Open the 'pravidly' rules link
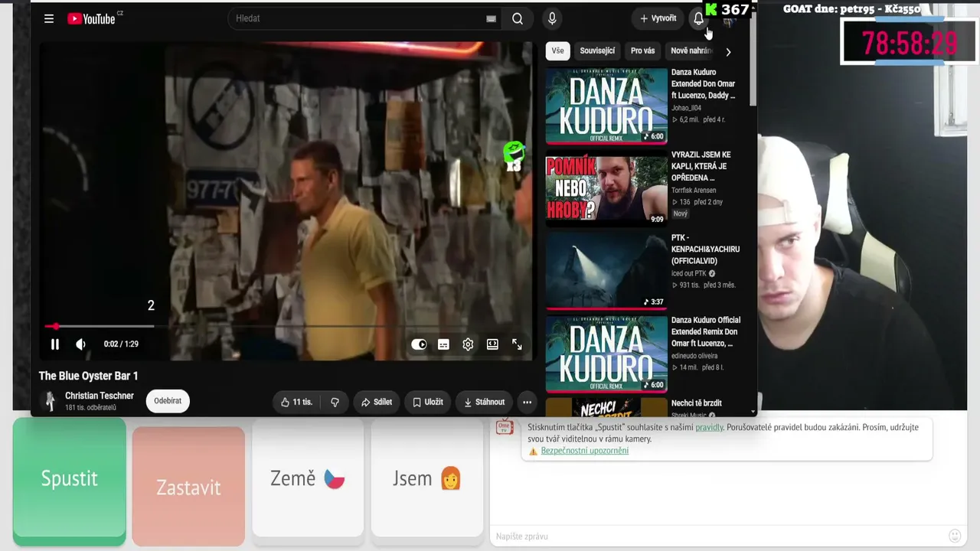Image resolution: width=980 pixels, height=551 pixels. (709, 427)
